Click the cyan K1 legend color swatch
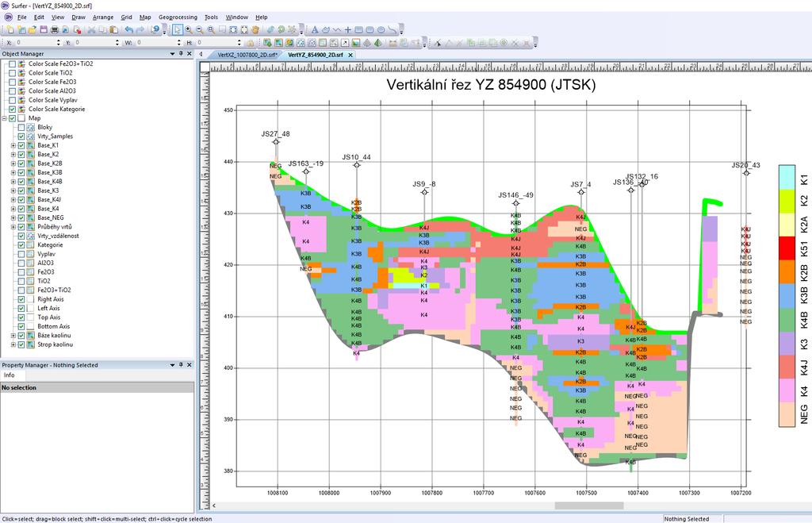Screen dimensions: 812x523 click(787, 177)
